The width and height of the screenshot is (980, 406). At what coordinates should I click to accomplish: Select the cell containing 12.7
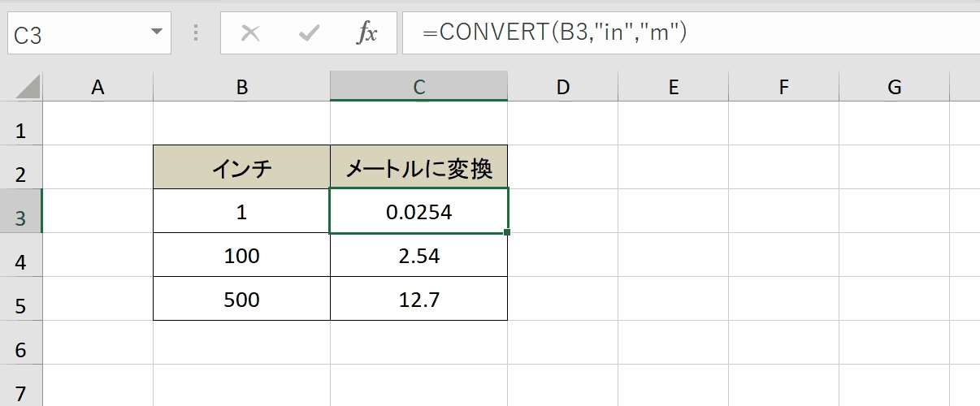coord(419,299)
